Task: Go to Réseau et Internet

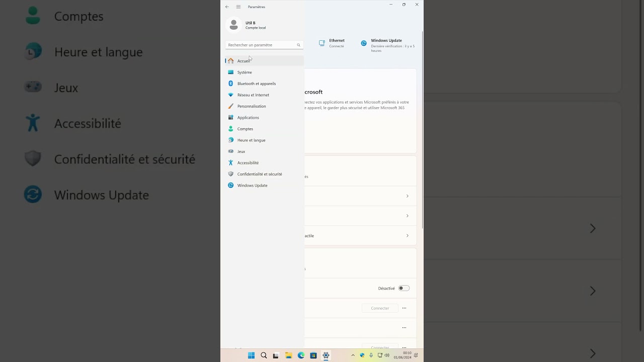Action: pos(264,95)
